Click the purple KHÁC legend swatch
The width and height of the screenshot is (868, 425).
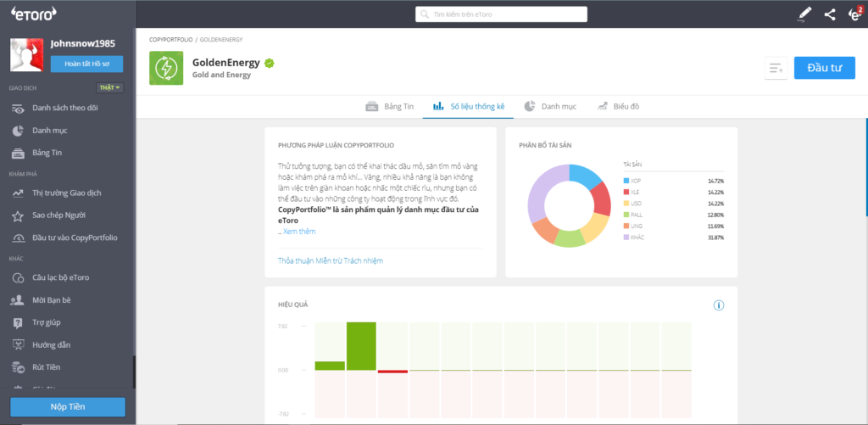click(626, 238)
